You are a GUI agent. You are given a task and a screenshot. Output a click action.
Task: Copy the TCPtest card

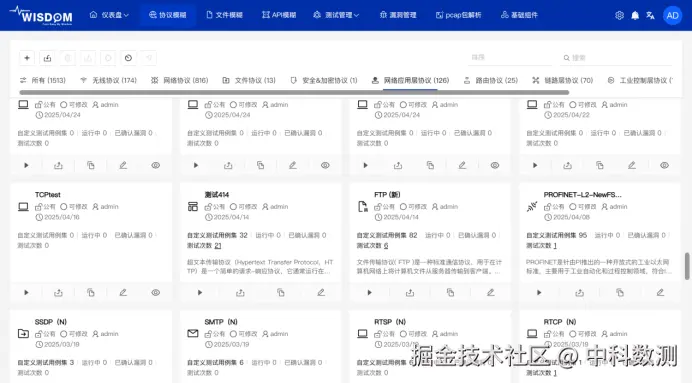[90, 293]
